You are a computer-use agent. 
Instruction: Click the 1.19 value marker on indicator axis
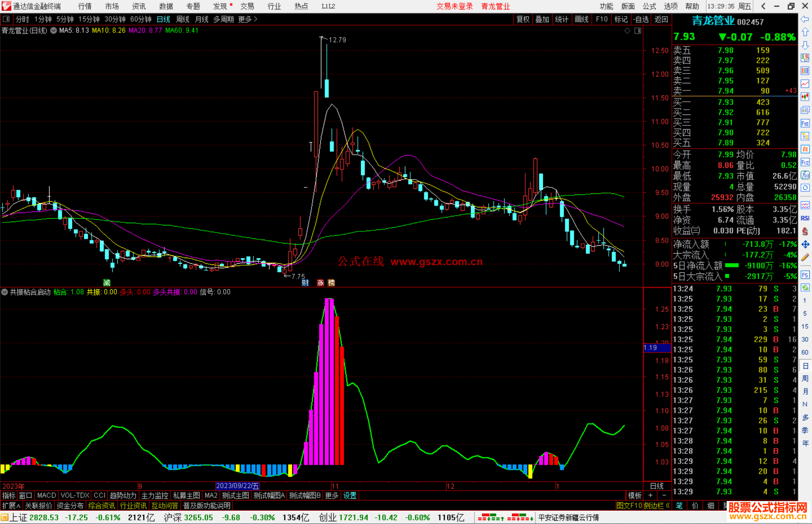point(657,348)
